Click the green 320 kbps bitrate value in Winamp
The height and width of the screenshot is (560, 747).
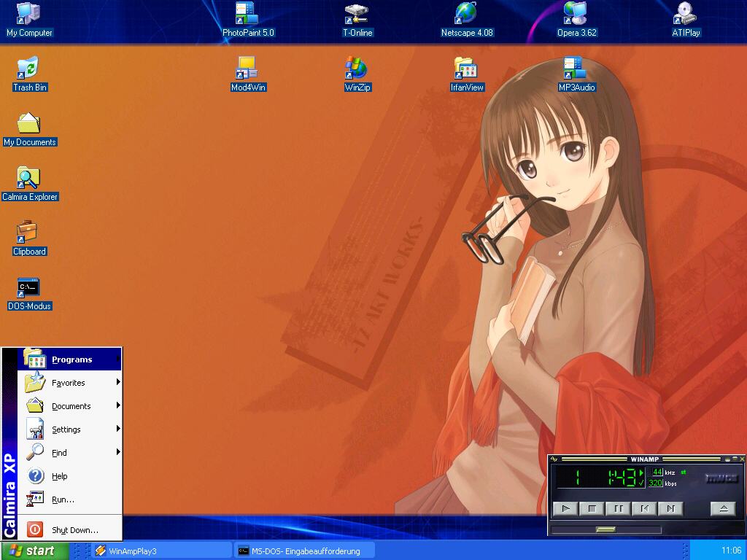tap(655, 483)
